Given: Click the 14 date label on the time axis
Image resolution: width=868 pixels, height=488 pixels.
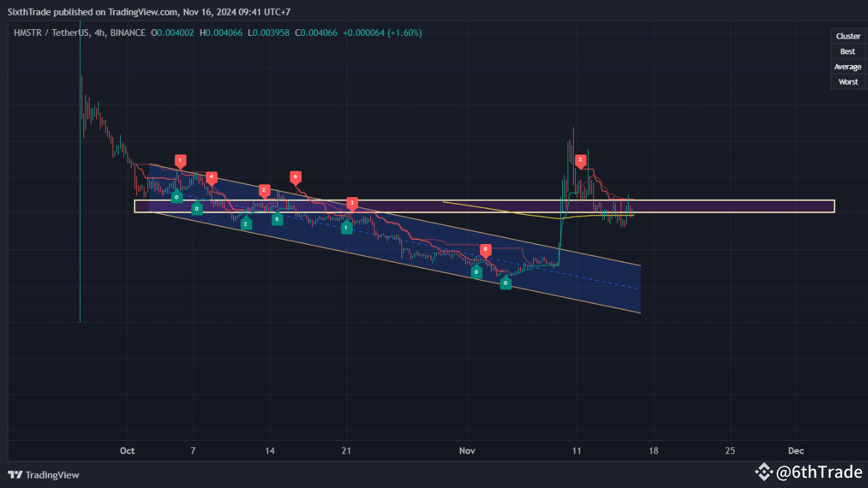Looking at the screenshot, I should pos(270,451).
